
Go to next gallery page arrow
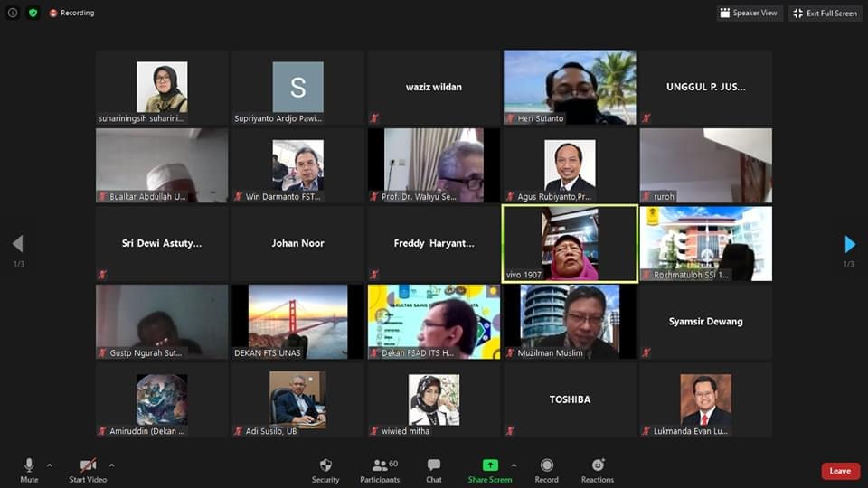850,243
